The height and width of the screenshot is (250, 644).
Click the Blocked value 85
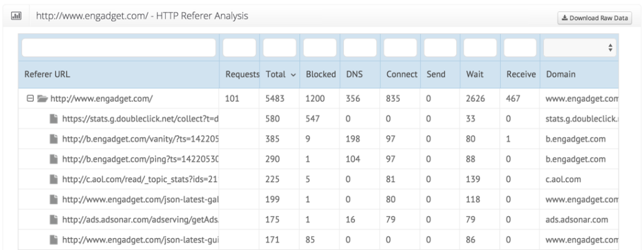click(311, 240)
